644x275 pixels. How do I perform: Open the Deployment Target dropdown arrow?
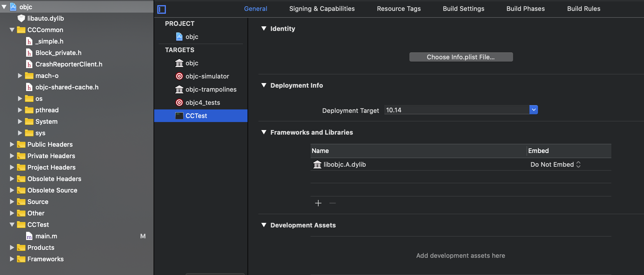click(x=533, y=110)
